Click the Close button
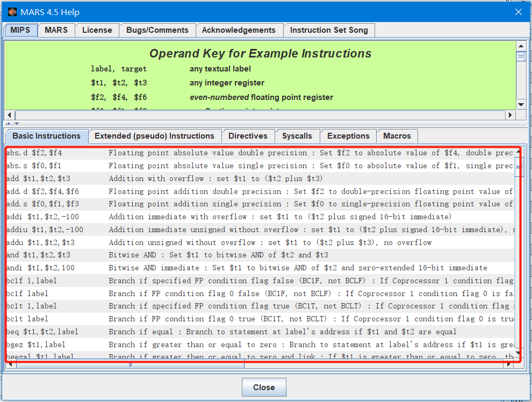This screenshot has width=532, height=402. tap(264, 387)
